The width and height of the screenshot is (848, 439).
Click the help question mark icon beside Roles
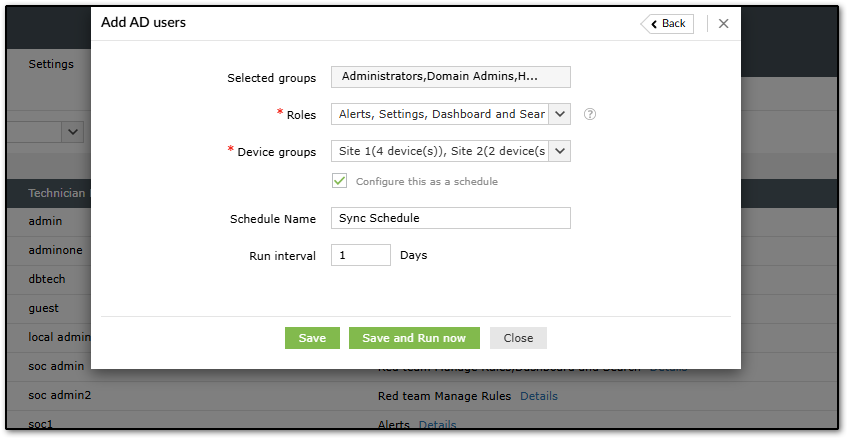[590, 114]
